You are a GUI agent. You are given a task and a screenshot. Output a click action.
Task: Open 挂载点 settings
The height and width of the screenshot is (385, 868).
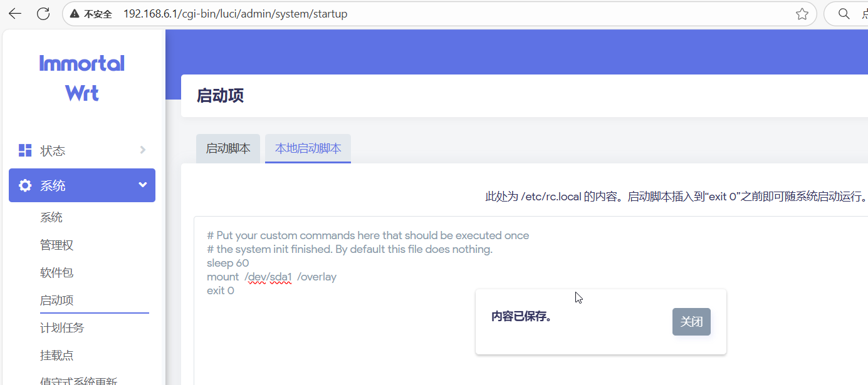[57, 356]
